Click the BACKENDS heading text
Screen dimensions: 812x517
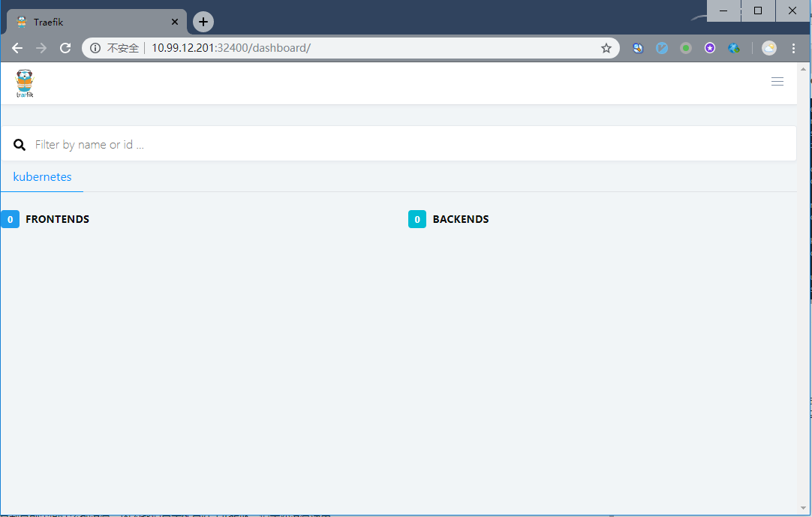[x=460, y=219]
